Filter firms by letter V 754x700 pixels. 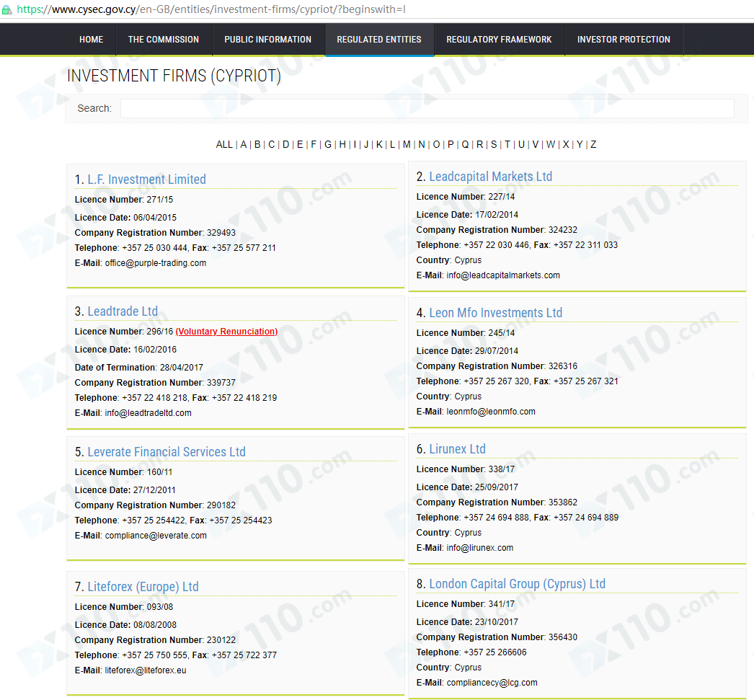(535, 144)
